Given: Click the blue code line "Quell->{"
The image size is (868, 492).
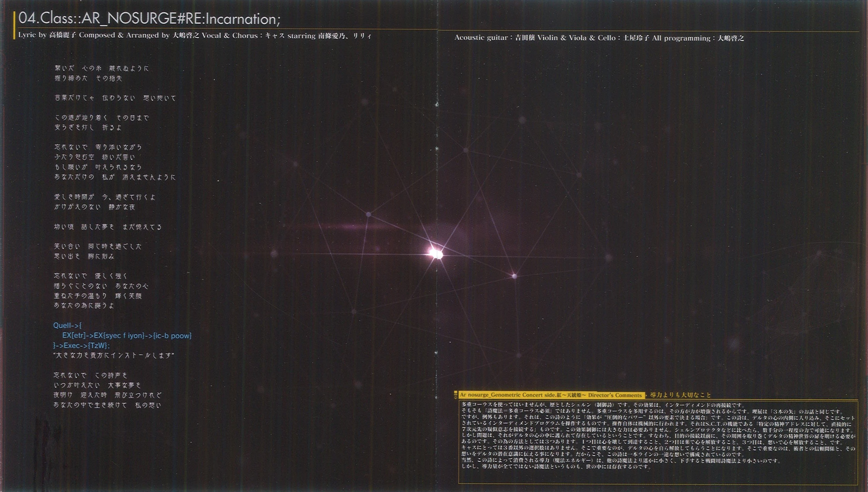Looking at the screenshot, I should [68, 326].
